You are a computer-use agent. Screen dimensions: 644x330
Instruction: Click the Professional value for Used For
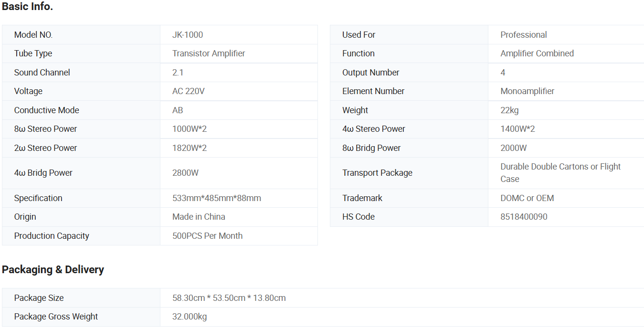point(523,35)
